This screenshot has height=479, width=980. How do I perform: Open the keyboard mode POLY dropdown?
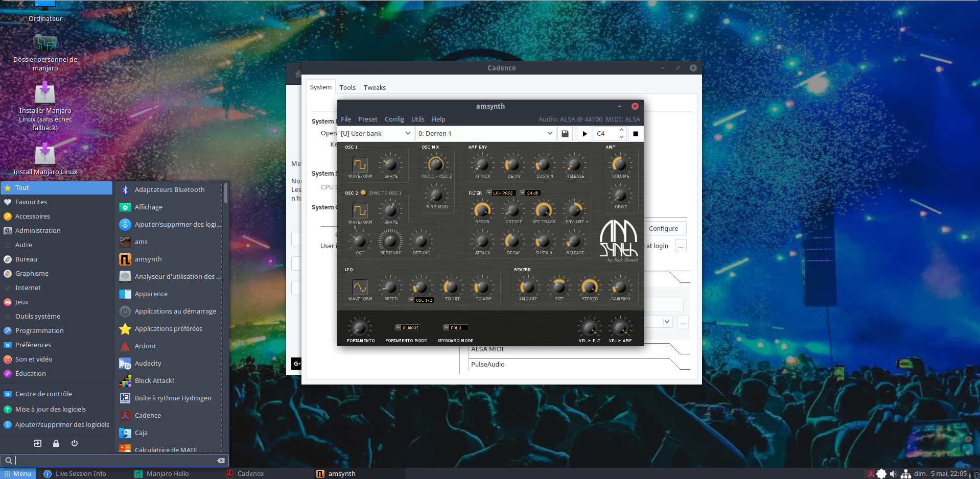[x=455, y=328]
